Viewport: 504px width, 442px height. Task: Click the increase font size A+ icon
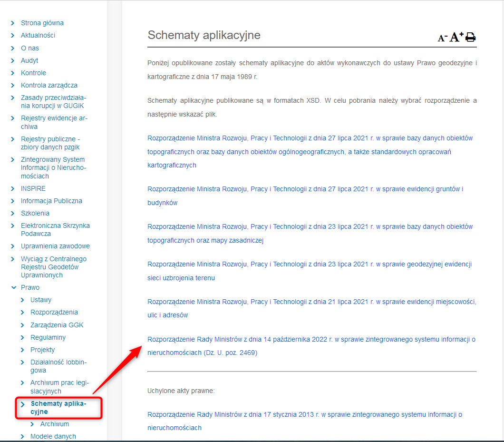[456, 37]
